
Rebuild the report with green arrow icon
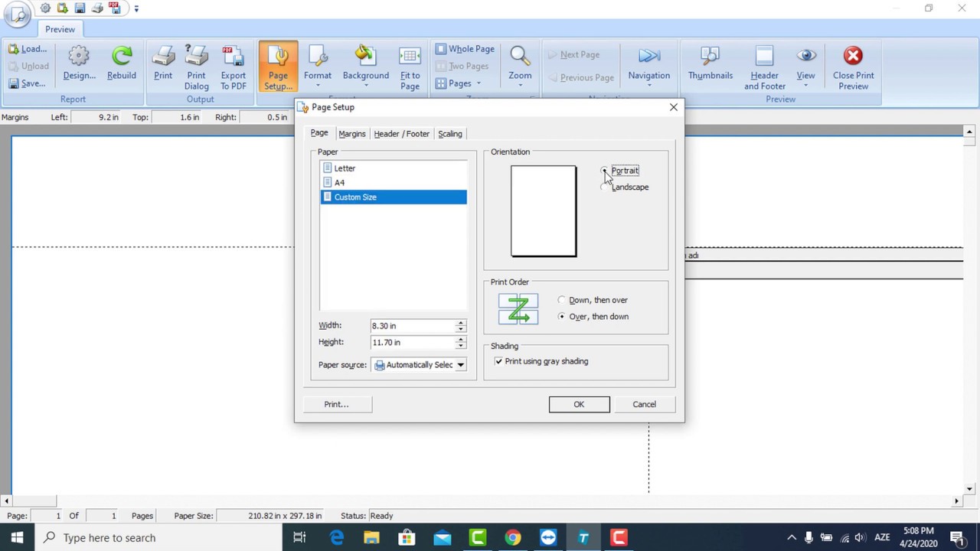pos(122,63)
